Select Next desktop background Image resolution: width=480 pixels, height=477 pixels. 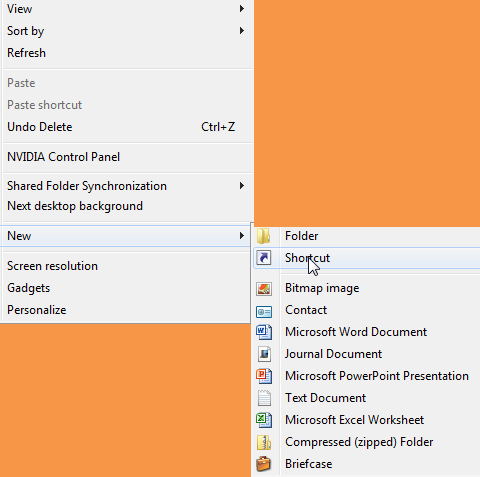coord(75,206)
